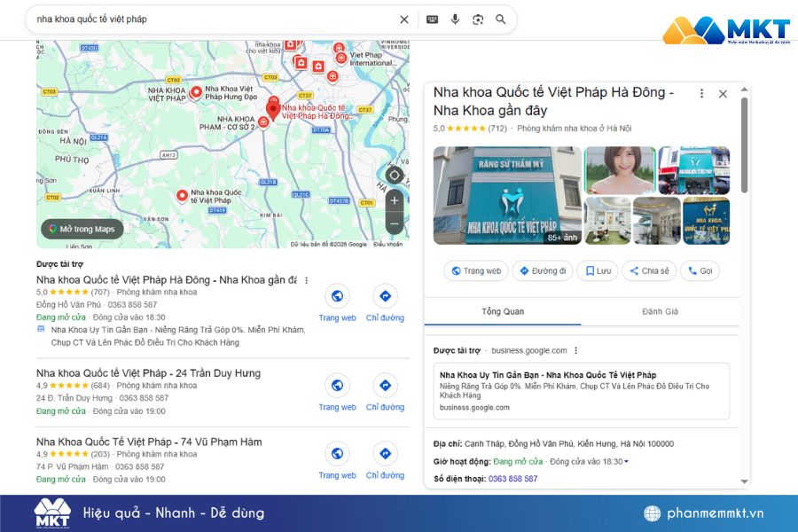Open search by image camera icon
798x532 pixels.
(478, 20)
